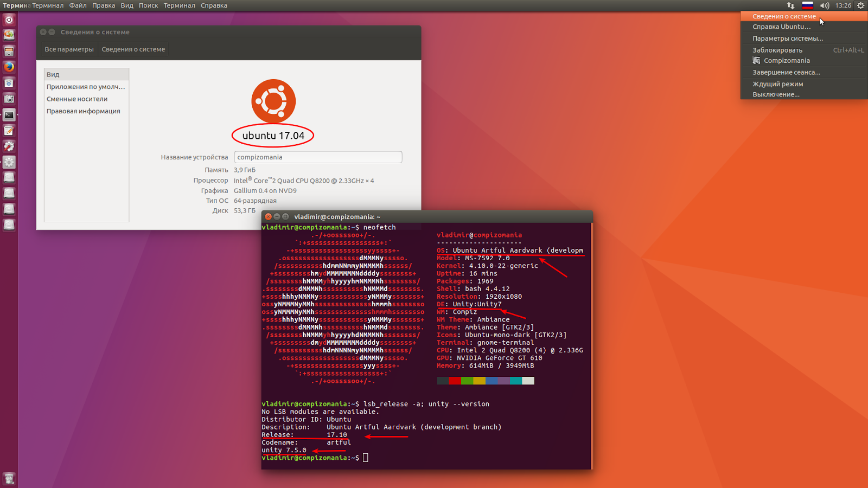Click the network traffic indicator icon
The height and width of the screenshot is (488, 868).
pyautogui.click(x=790, y=5)
